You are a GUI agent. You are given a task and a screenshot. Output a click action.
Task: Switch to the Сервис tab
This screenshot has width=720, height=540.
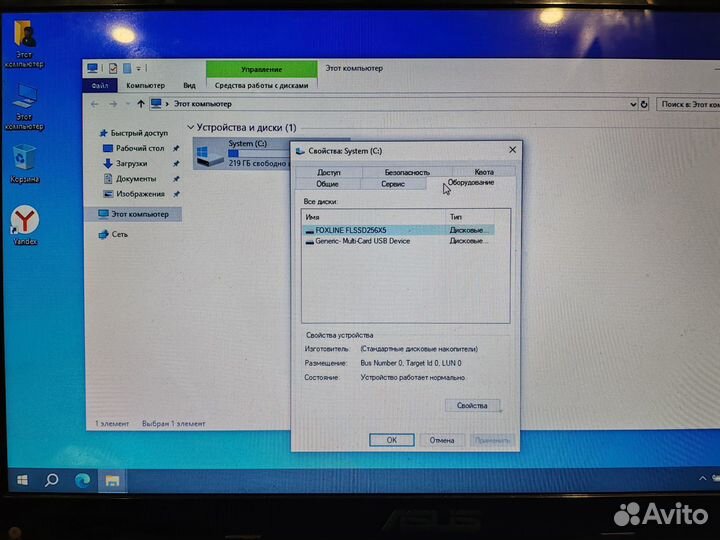pos(393,184)
